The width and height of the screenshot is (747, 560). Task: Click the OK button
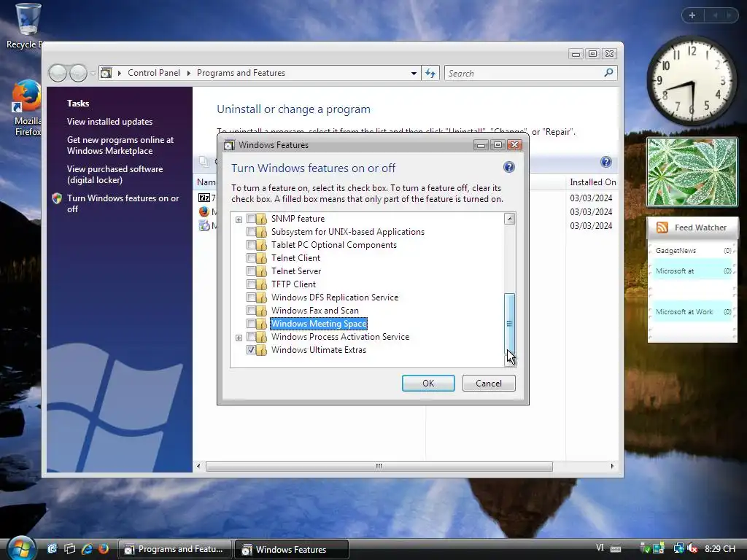point(428,384)
